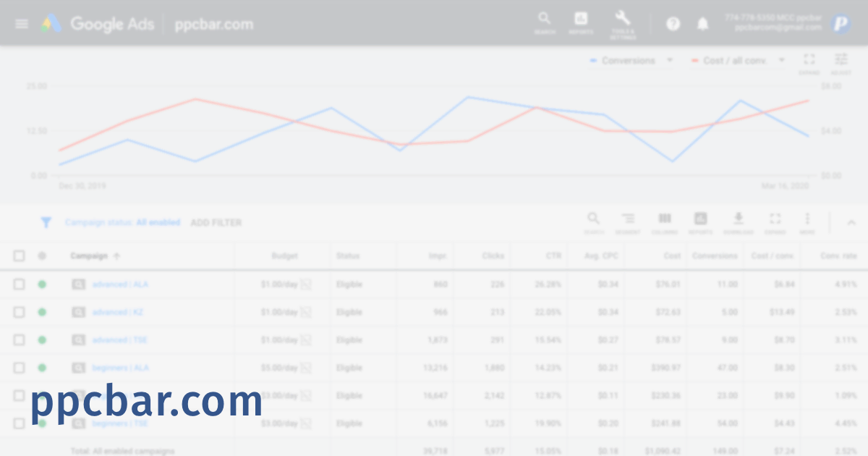Check the advanced | ALA campaign row
This screenshot has width=868, height=456.
click(x=20, y=284)
